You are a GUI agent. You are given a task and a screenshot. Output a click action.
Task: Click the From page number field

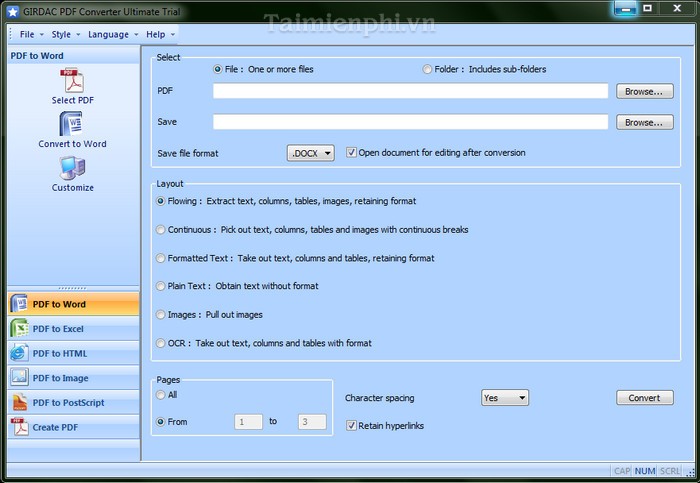coord(248,422)
